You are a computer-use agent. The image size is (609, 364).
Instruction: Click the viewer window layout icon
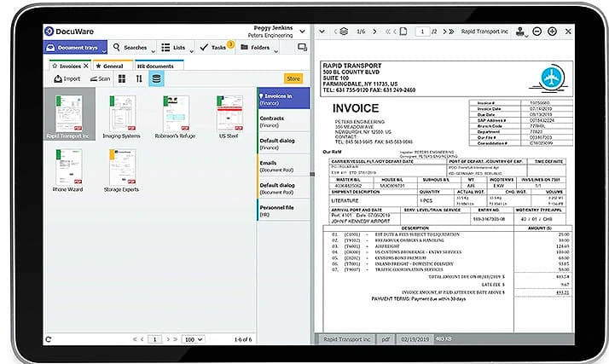(302, 48)
